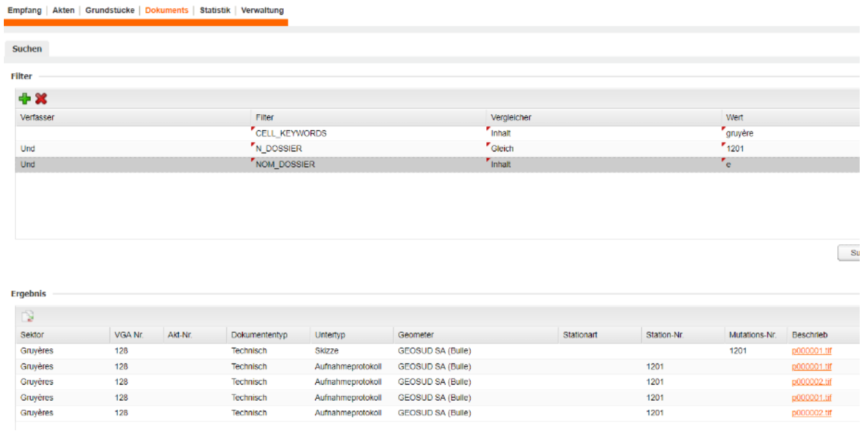Select the Dokuments menu item
The image size is (868, 445).
[167, 11]
